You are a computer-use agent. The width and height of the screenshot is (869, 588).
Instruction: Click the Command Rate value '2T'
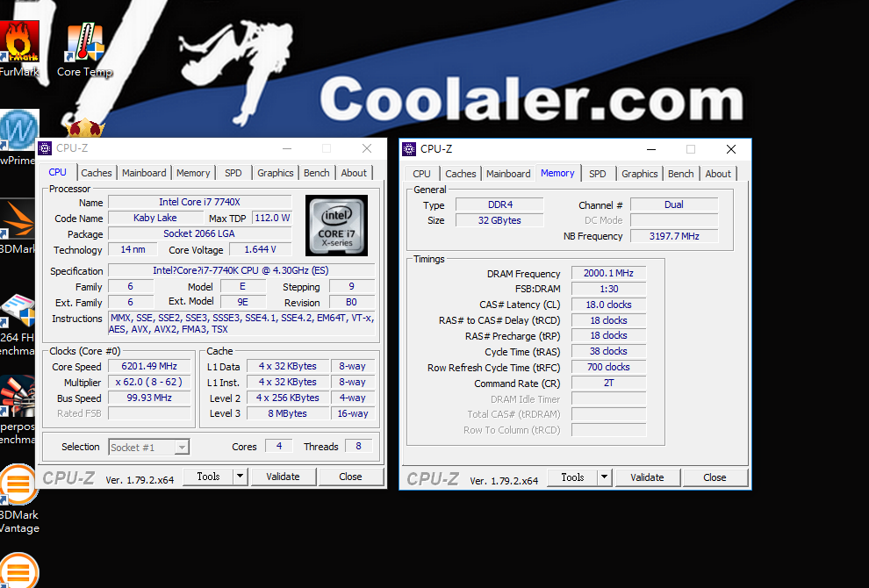(x=608, y=383)
